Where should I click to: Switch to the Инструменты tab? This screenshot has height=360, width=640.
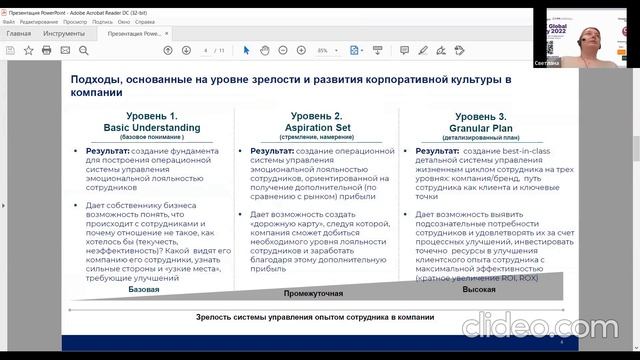click(x=64, y=33)
